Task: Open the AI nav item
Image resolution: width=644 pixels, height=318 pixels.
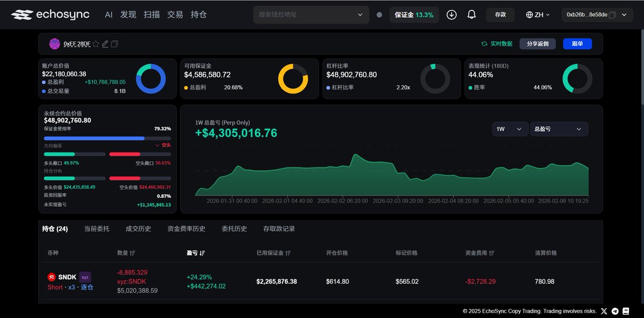Action: tap(109, 15)
